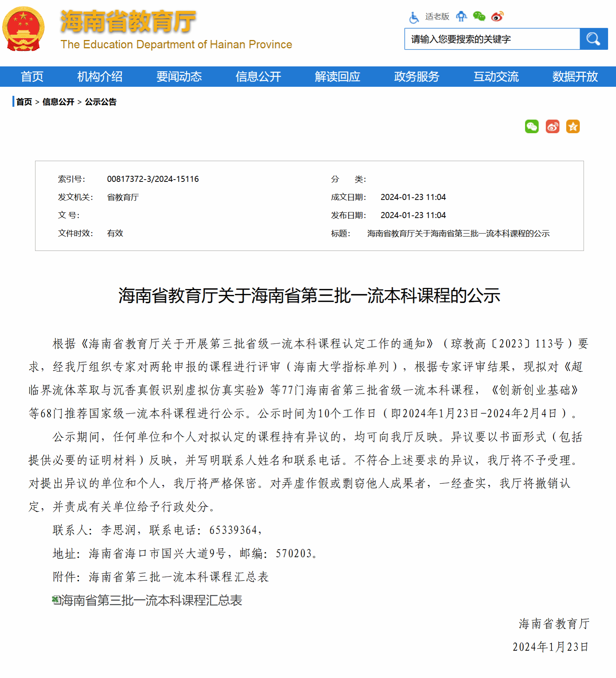Viewport: 616px width, 678px height.
Task: Focus the keyword search input field
Action: (x=492, y=39)
